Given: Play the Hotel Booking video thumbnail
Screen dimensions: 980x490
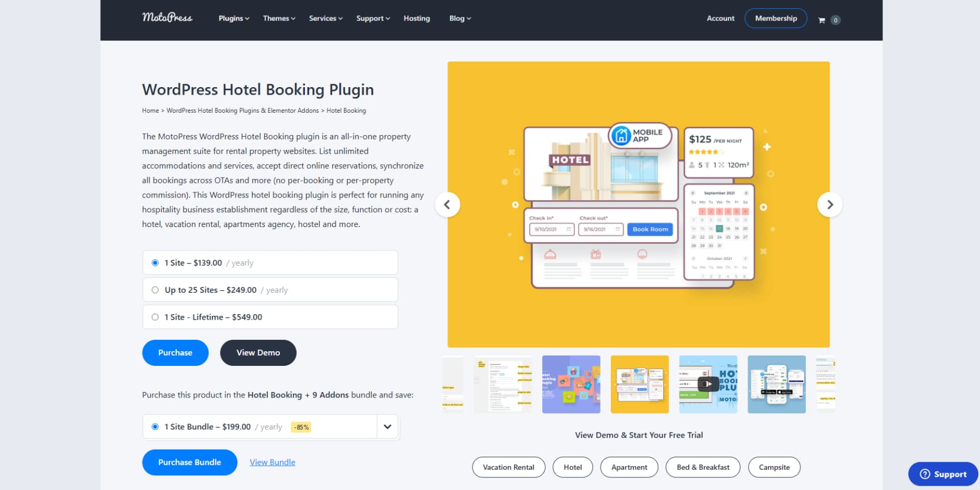Looking at the screenshot, I should pyautogui.click(x=708, y=384).
